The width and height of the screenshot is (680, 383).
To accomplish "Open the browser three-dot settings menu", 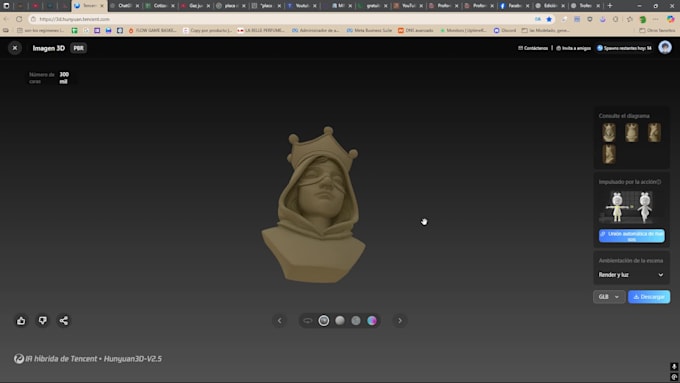I will [x=655, y=19].
